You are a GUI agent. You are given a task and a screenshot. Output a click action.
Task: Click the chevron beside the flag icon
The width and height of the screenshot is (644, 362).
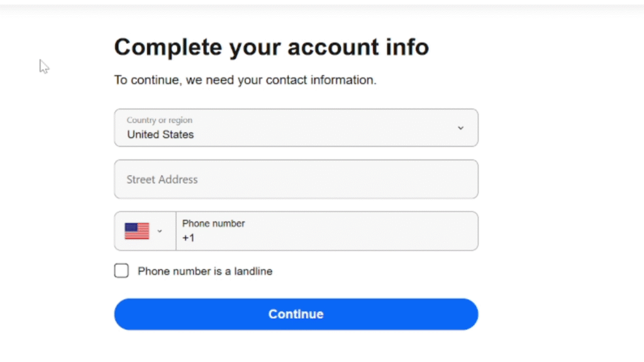tap(160, 231)
